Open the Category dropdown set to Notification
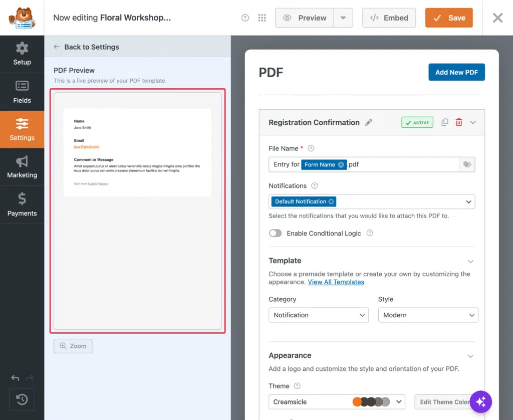 coord(319,315)
